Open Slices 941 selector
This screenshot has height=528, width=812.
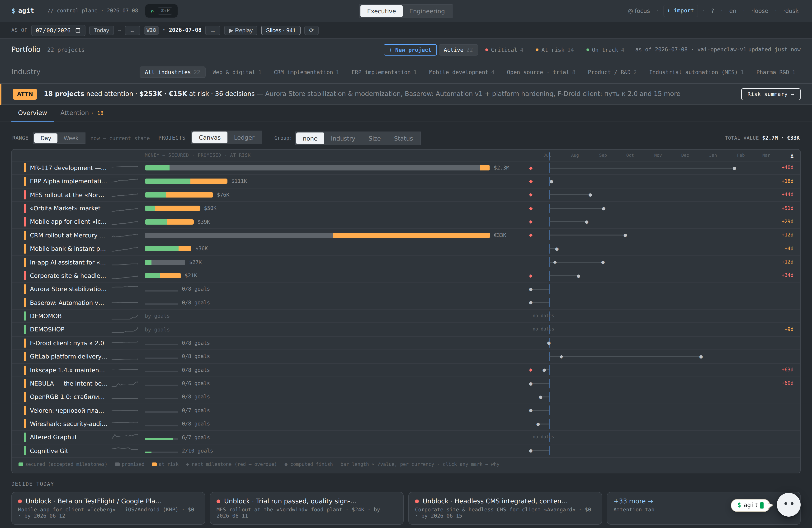(x=280, y=30)
